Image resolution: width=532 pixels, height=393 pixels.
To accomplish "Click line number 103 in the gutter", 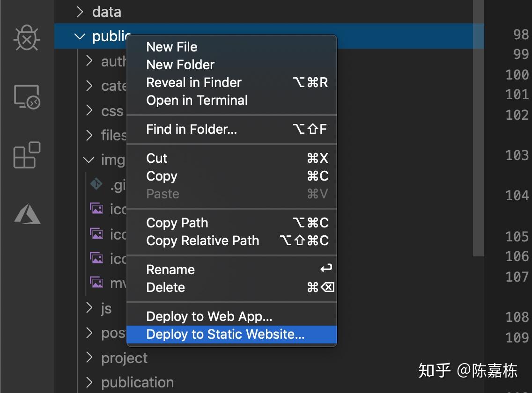I will pyautogui.click(x=517, y=155).
